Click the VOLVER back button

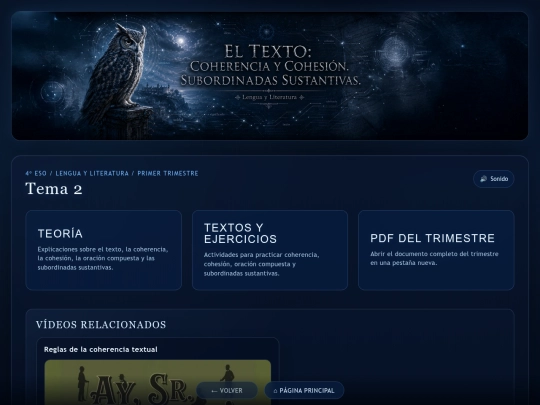pos(227,391)
